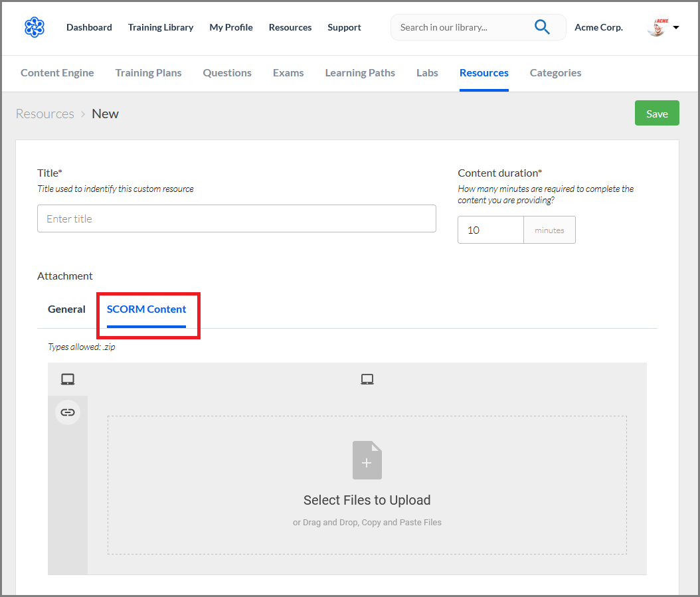Click the green Save button
700x597 pixels.
pyautogui.click(x=657, y=113)
